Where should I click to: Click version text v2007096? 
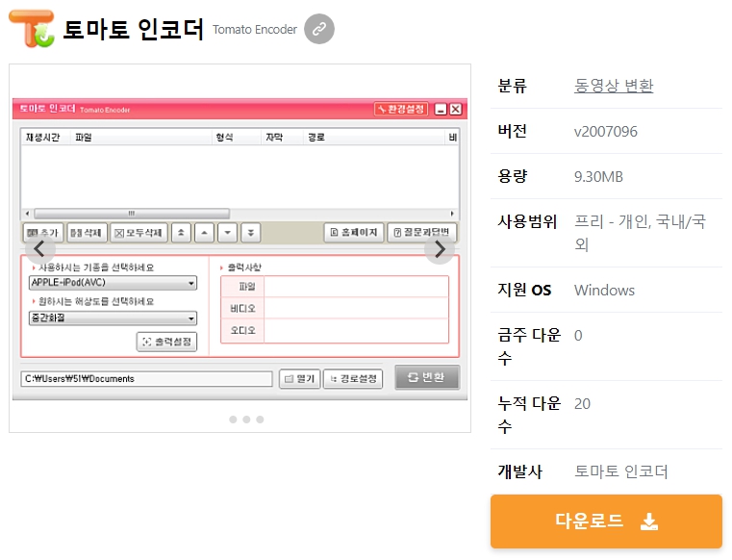(605, 132)
